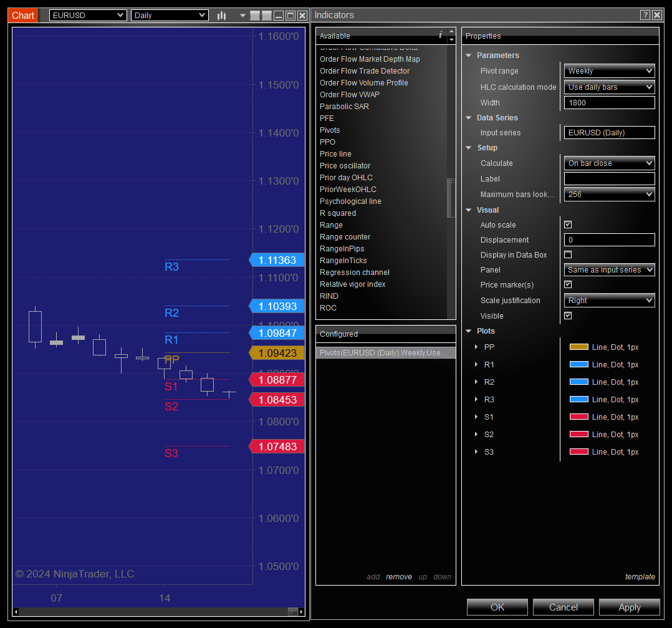Screen dimensions: 672x628
Task: Collapse the Visual section
Action: point(468,210)
